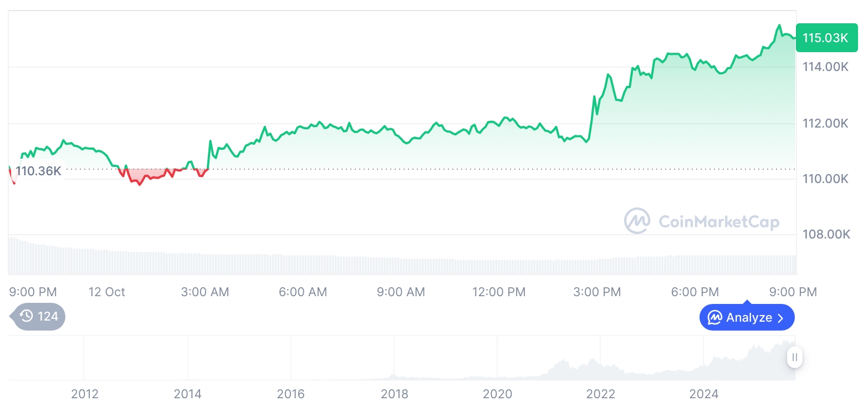Expand the chevron arrow on Analyze
The image size is (868, 406).
coord(780,318)
